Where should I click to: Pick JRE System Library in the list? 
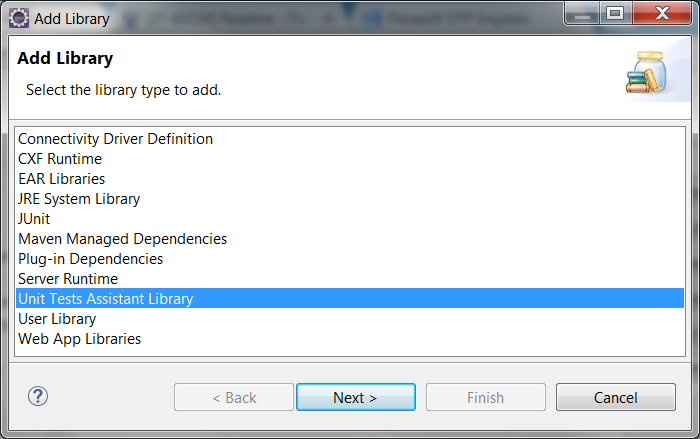(350, 199)
